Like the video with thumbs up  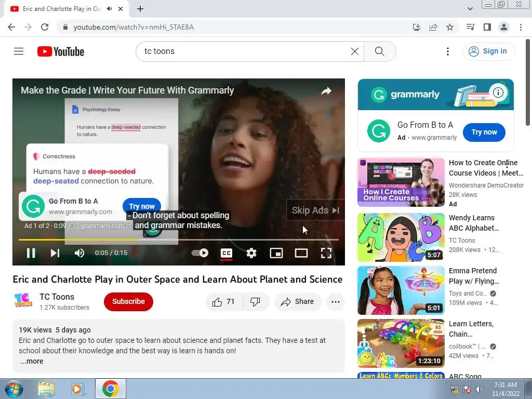(x=223, y=302)
